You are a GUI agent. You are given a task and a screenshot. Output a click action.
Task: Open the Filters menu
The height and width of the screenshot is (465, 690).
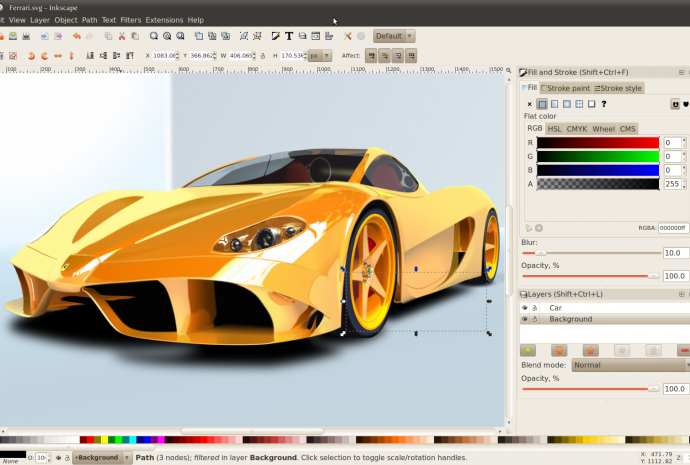(x=130, y=20)
